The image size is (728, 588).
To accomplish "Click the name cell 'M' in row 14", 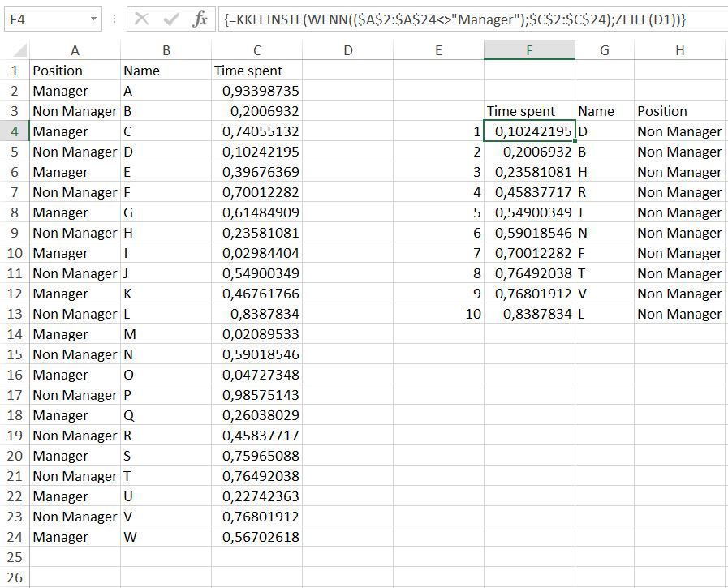I will tap(166, 334).
